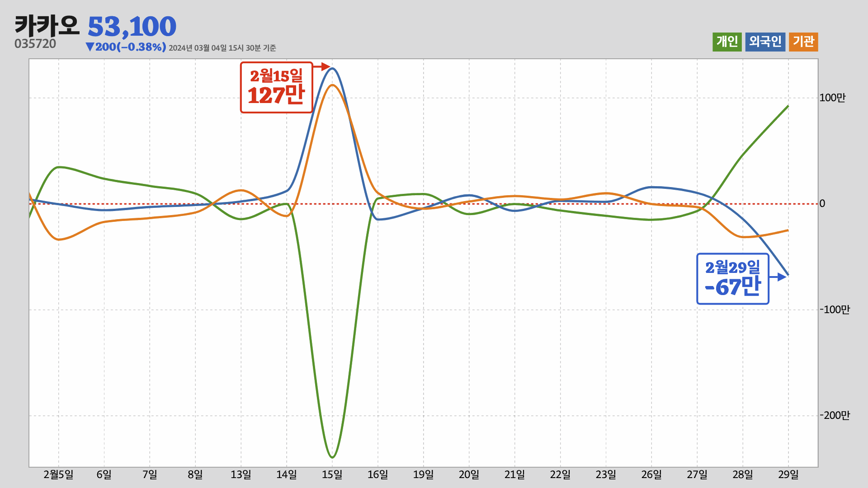Click the 7일 x-axis label
868x488 pixels.
click(x=150, y=475)
